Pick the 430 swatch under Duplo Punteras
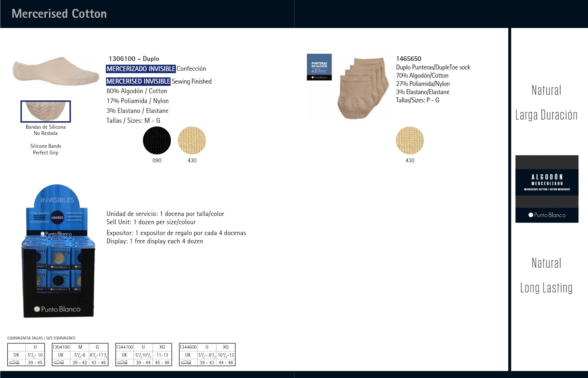Screen dimensions: 588x378 410,141
